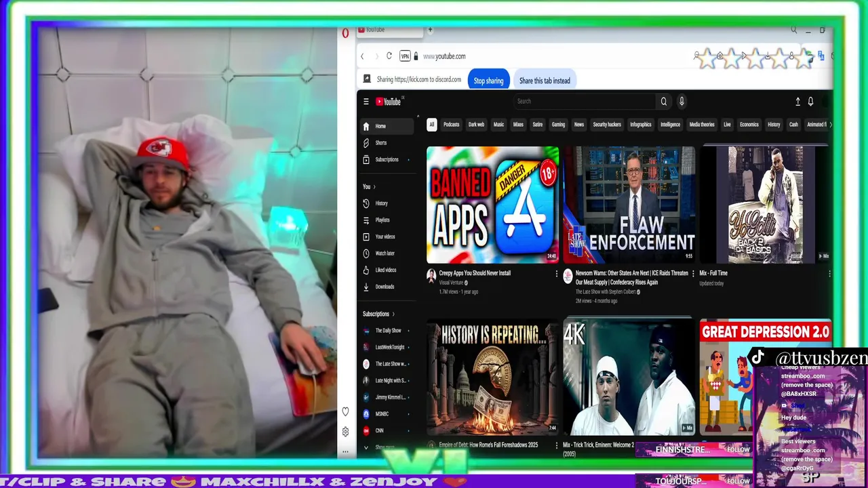Image resolution: width=868 pixels, height=488 pixels.
Task: Click Creepy Apps You Should Never Install title
Action: 475,273
